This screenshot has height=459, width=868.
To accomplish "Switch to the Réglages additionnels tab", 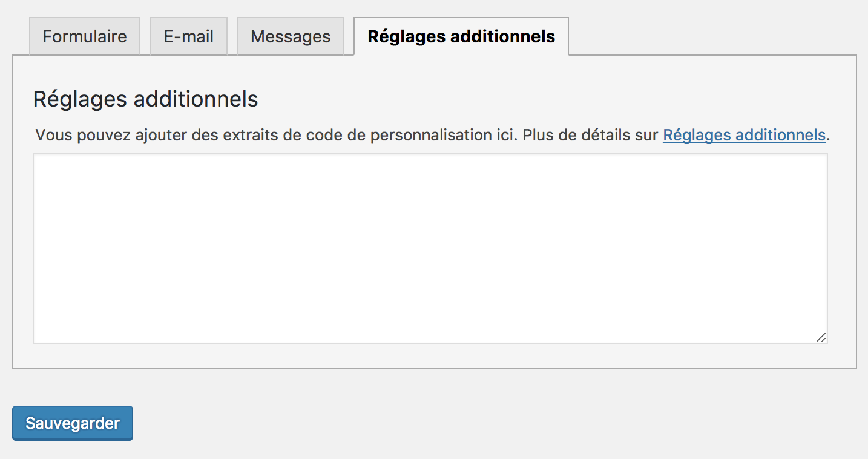I will pyautogui.click(x=461, y=36).
